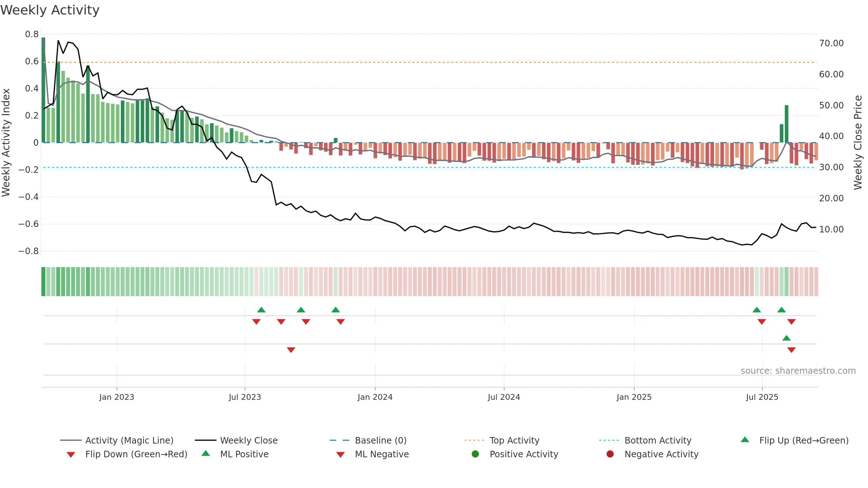Screen dimensions: 868x488
Task: Toggle the Baseline (0) legend entry
Action: tap(368, 440)
